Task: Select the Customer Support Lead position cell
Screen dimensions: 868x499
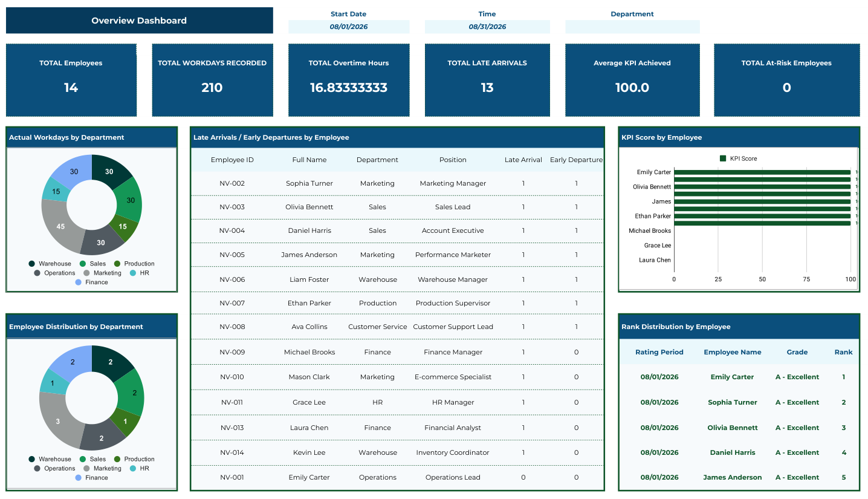Action: (x=453, y=327)
